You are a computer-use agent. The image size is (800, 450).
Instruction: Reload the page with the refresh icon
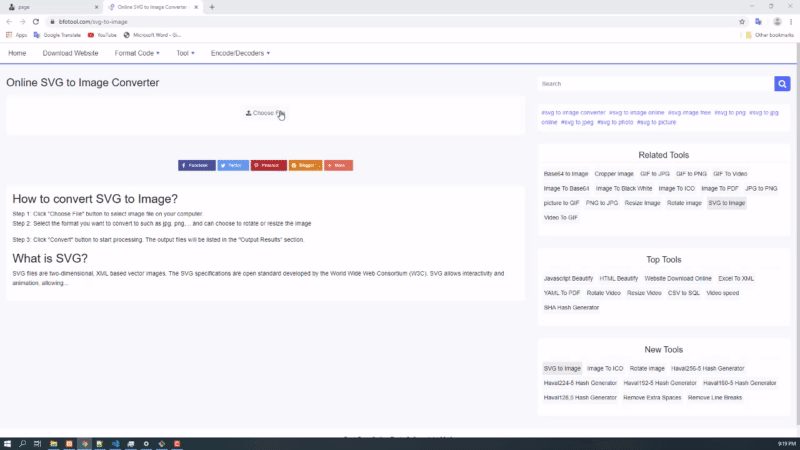coord(36,21)
